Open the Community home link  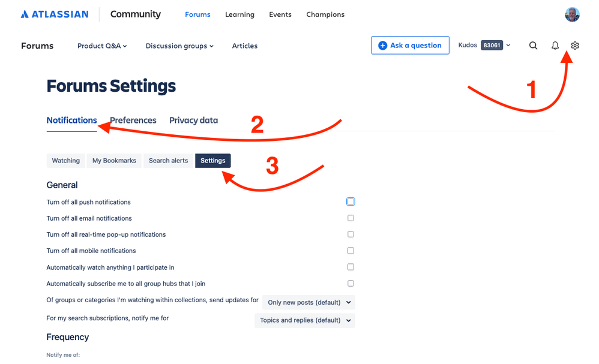point(135,14)
